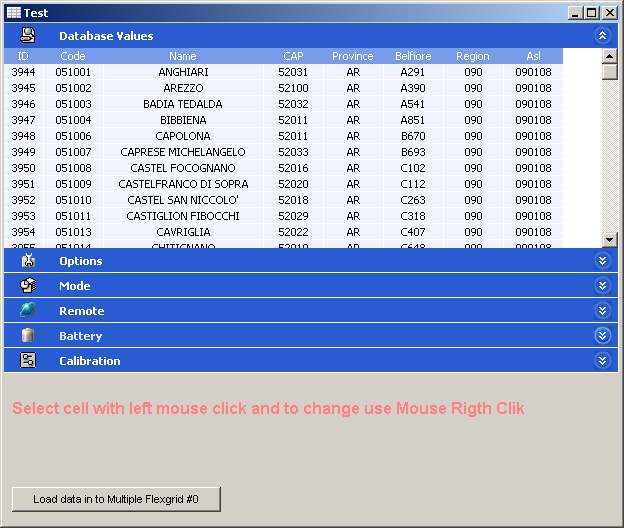Click the Battery panel icon
Viewport: 624px width, 528px height.
28,336
